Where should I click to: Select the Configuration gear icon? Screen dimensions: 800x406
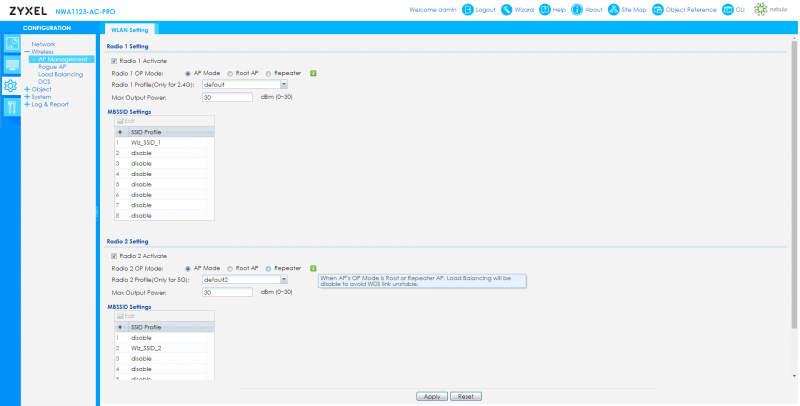(10, 86)
